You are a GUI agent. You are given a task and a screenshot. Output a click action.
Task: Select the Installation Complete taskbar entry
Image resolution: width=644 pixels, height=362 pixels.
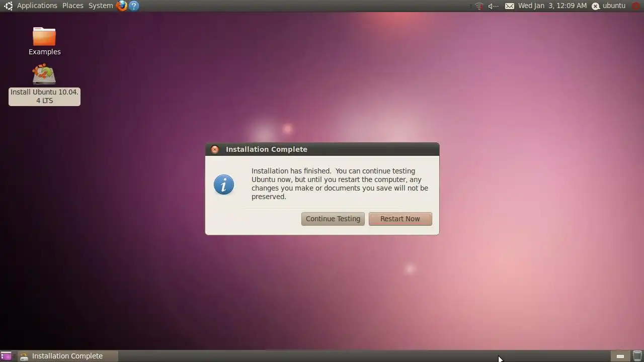point(67,356)
